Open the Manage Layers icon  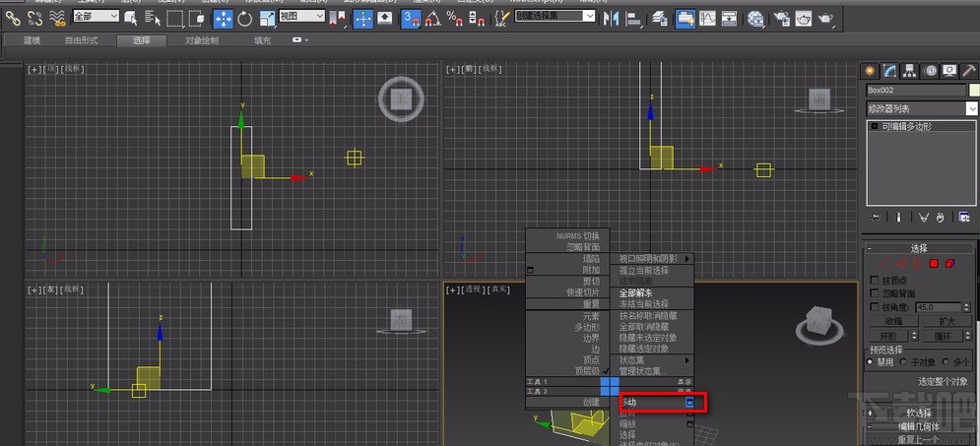[x=660, y=20]
